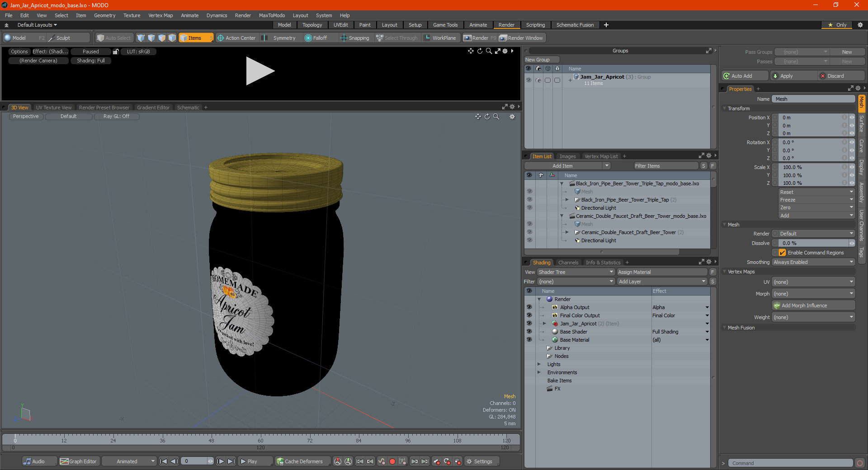Screen dimensions: 868x470
Task: Open the Geometry menu
Action: click(104, 15)
